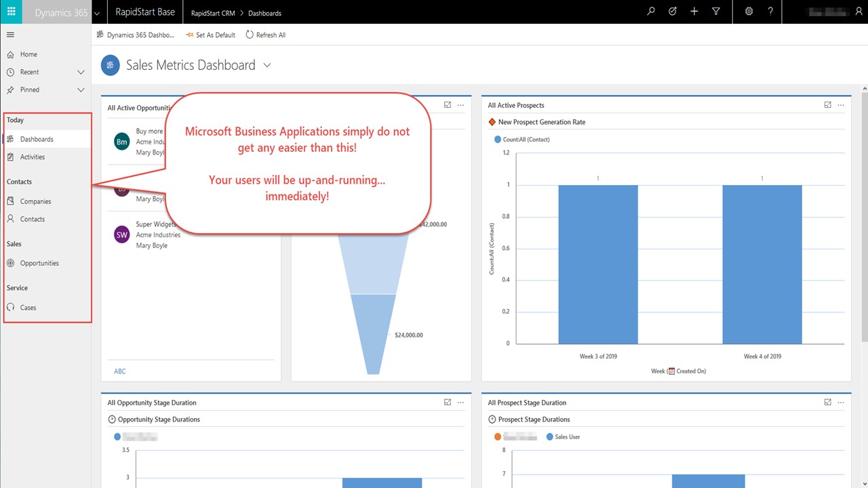Click the Activities clipboard icon

click(x=10, y=157)
